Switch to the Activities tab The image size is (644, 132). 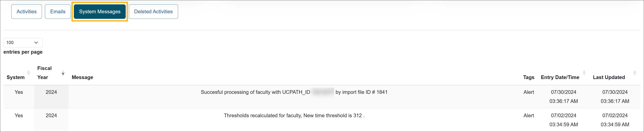pos(26,11)
